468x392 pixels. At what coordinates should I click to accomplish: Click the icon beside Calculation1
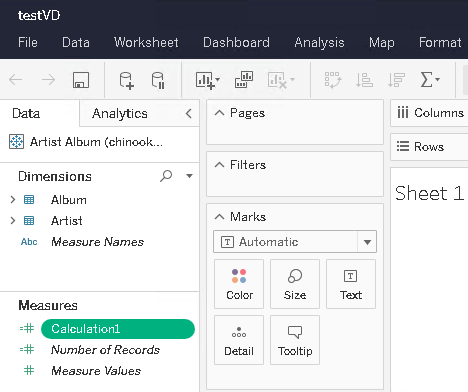pos(27,329)
